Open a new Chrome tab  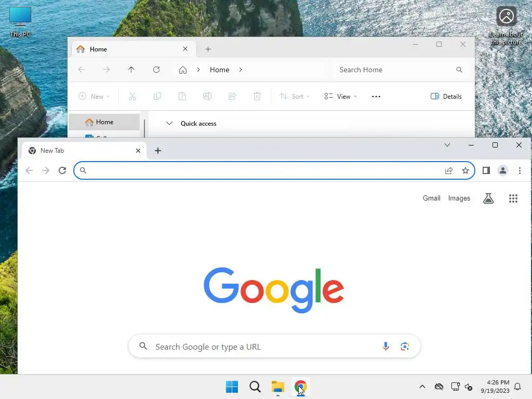[x=158, y=151]
